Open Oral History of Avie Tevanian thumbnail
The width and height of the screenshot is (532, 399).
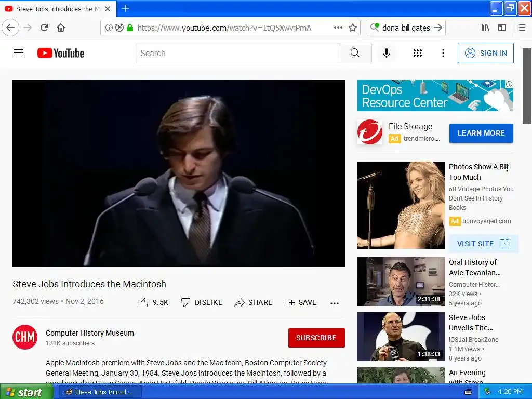pyautogui.click(x=401, y=282)
